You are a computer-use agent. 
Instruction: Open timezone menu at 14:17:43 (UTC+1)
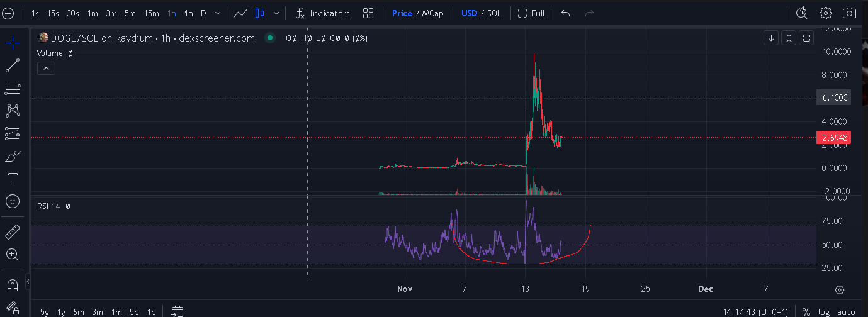pos(755,312)
